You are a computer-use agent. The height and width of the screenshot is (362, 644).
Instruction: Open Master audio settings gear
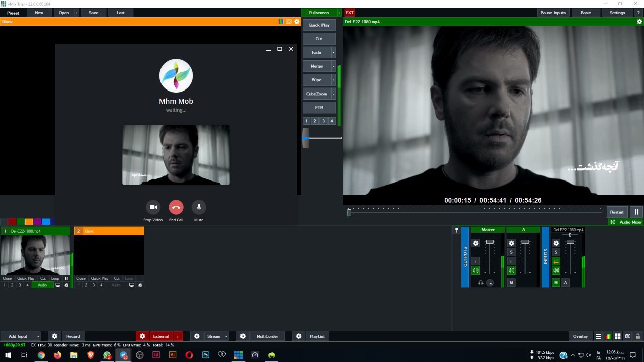pos(476,243)
